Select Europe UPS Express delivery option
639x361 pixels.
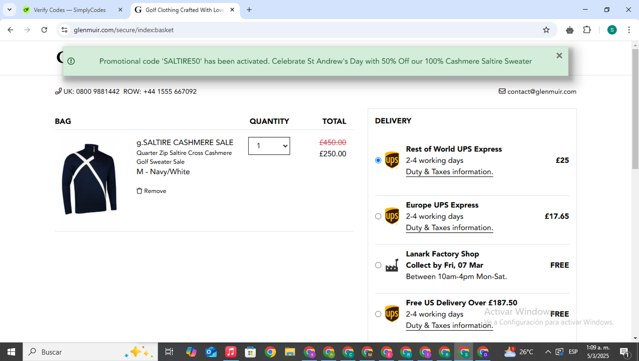(378, 216)
